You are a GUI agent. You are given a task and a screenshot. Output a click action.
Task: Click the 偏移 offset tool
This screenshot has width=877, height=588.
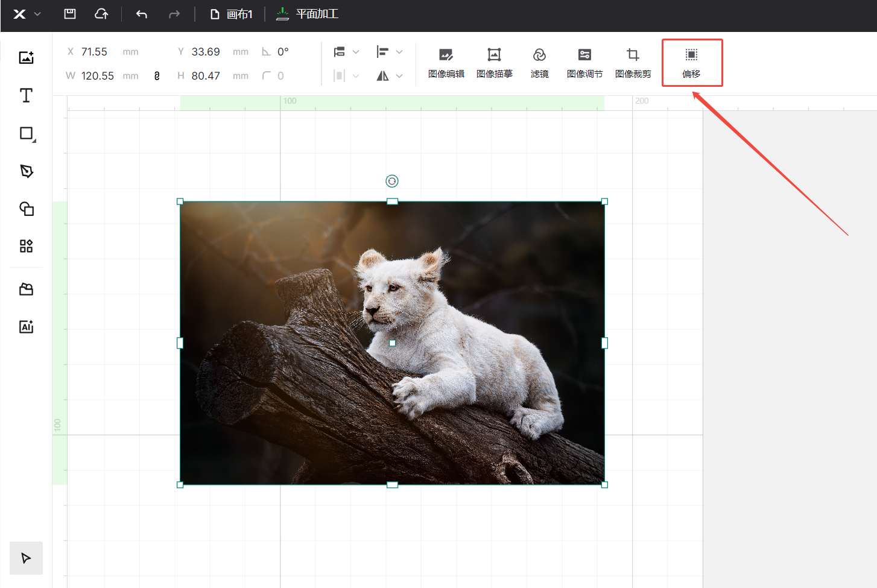point(691,63)
